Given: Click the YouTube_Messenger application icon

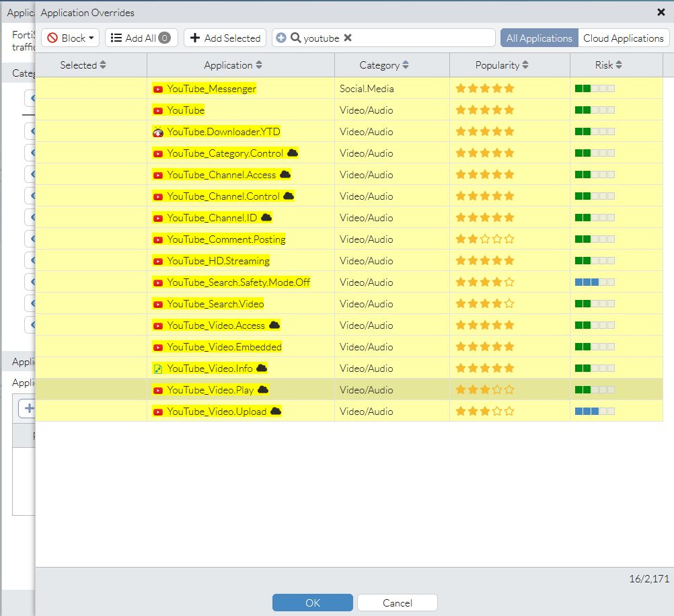Looking at the screenshot, I should 158,88.
